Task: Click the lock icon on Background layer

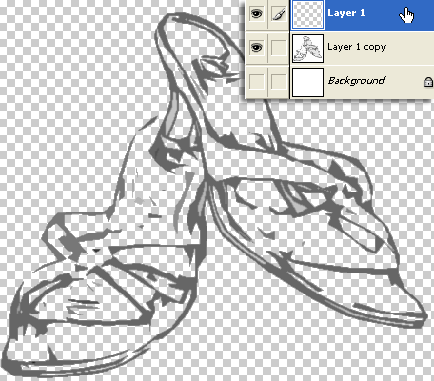Action: tap(428, 82)
